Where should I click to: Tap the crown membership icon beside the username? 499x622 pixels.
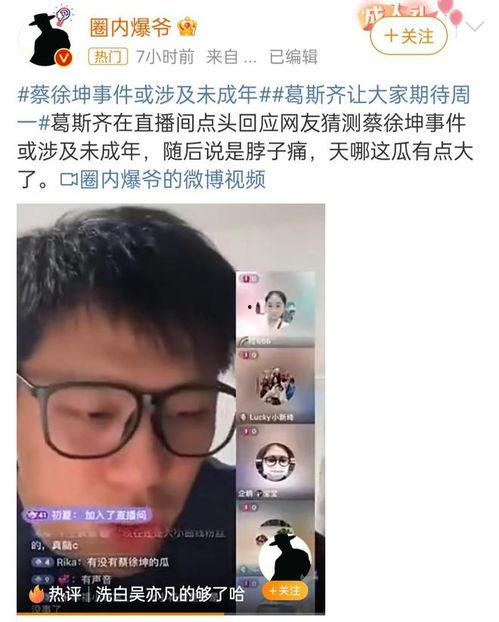[x=188, y=27]
